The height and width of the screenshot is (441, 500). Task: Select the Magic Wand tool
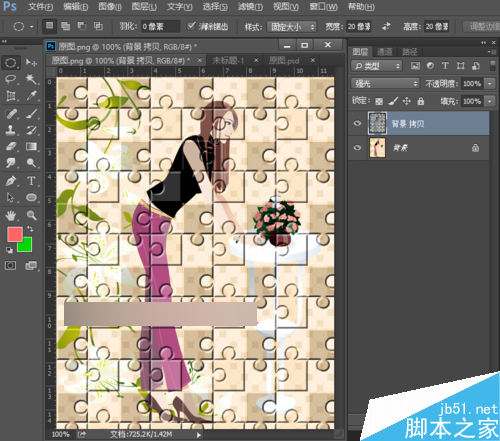(31, 79)
